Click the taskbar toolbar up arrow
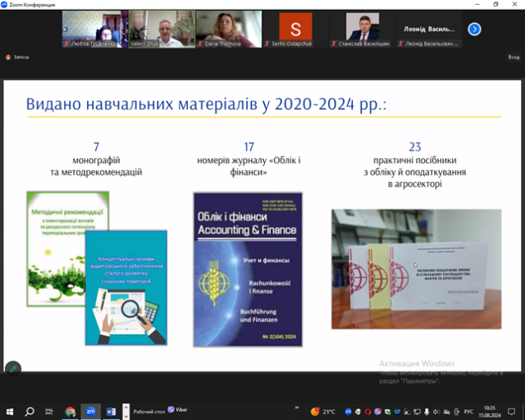Image resolution: width=525 pixels, height=420 pixels. tap(126, 408)
